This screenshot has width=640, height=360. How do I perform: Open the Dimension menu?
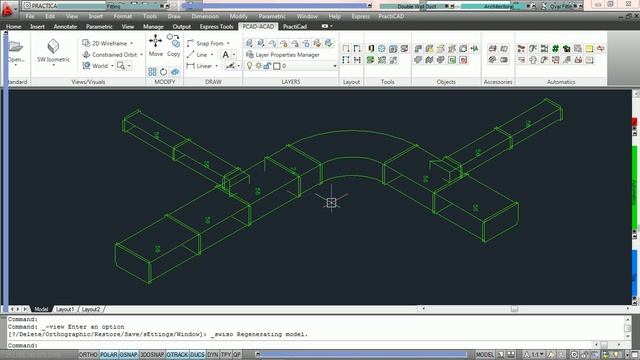(x=205, y=16)
